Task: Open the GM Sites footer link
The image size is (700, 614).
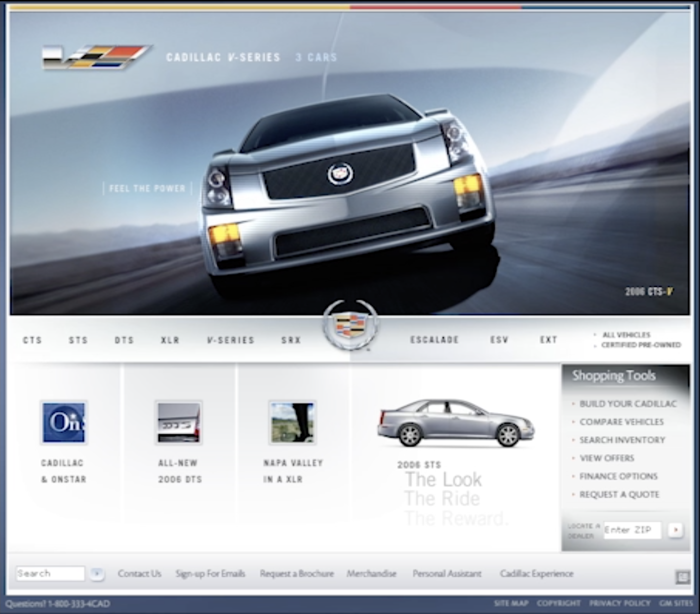Action: coord(676,603)
